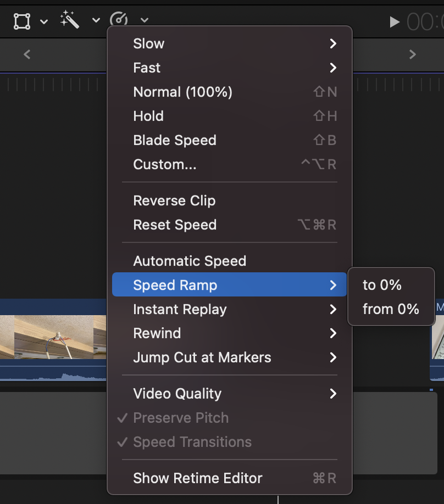
Task: Toggle the Speed Transitions option
Action: click(229, 442)
